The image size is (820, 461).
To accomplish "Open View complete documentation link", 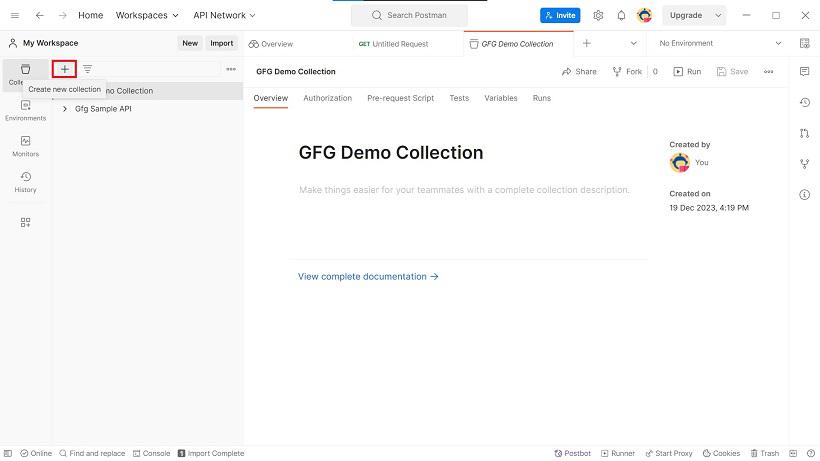I will click(x=368, y=276).
